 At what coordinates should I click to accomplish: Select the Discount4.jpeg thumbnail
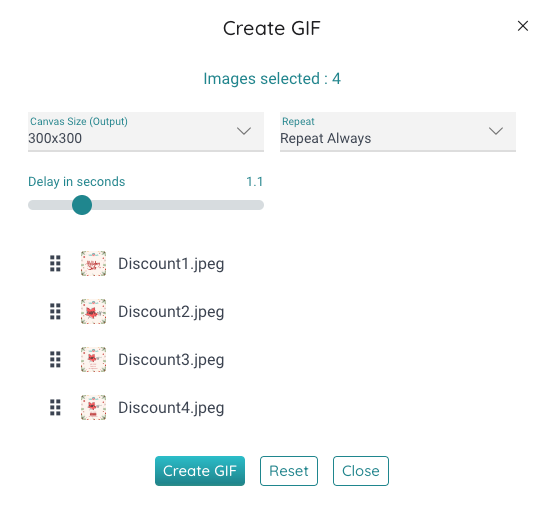(x=93, y=408)
